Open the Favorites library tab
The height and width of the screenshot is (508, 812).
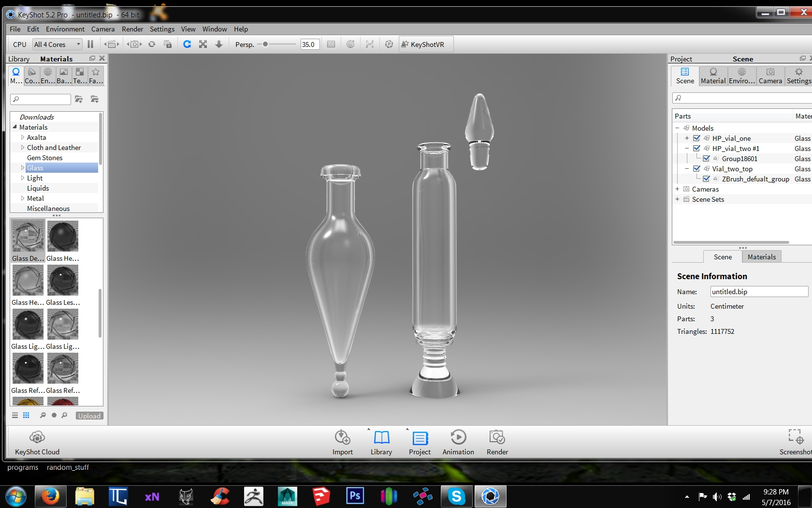(x=96, y=76)
